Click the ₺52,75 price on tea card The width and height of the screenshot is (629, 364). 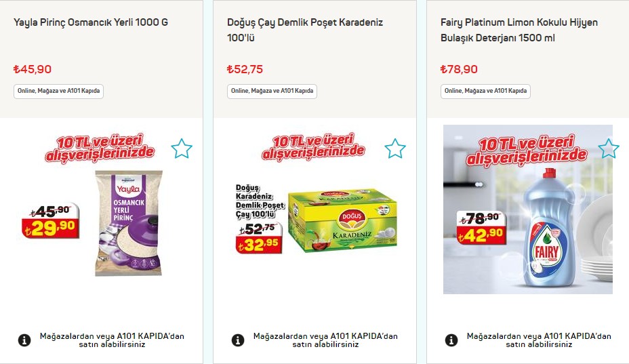click(x=245, y=69)
